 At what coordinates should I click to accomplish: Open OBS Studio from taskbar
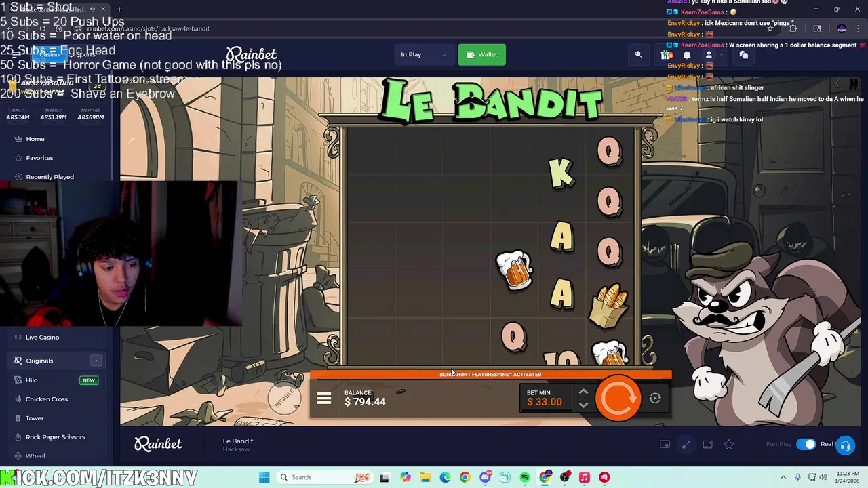(565, 477)
